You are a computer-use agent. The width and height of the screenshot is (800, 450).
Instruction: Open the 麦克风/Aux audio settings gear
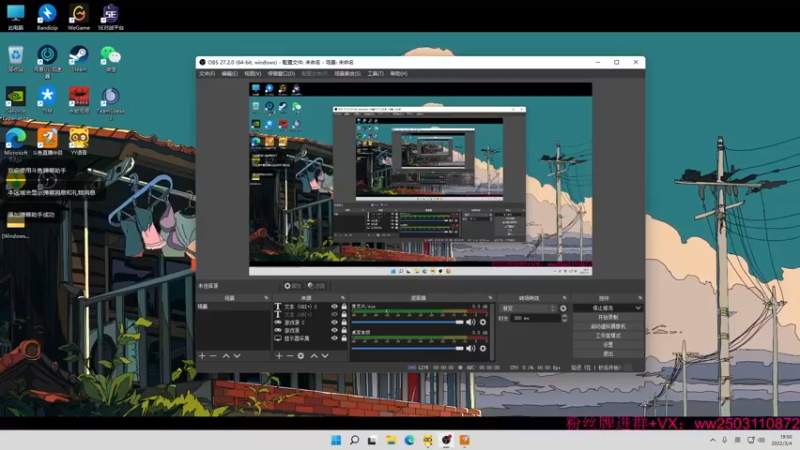point(483,322)
